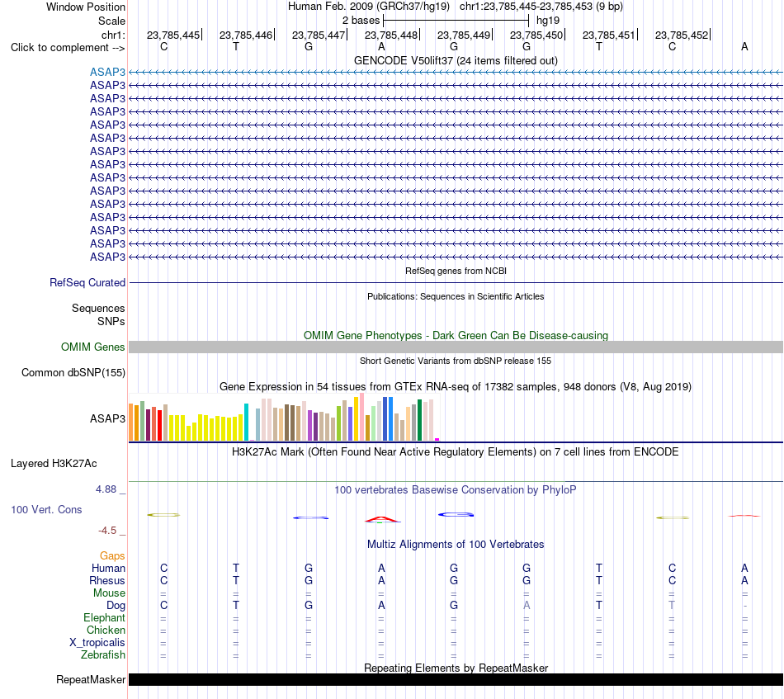The height and width of the screenshot is (699, 784).
Task: Click the dash gap ending the Dog row
Action: (745, 606)
